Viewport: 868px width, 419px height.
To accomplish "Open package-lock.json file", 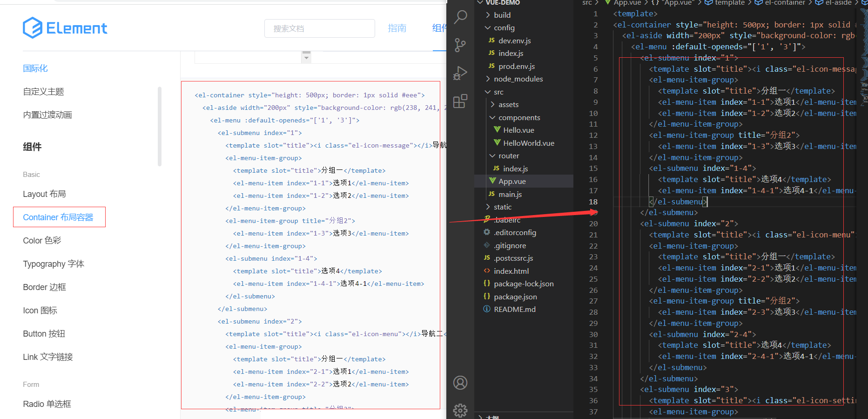I will pyautogui.click(x=524, y=284).
